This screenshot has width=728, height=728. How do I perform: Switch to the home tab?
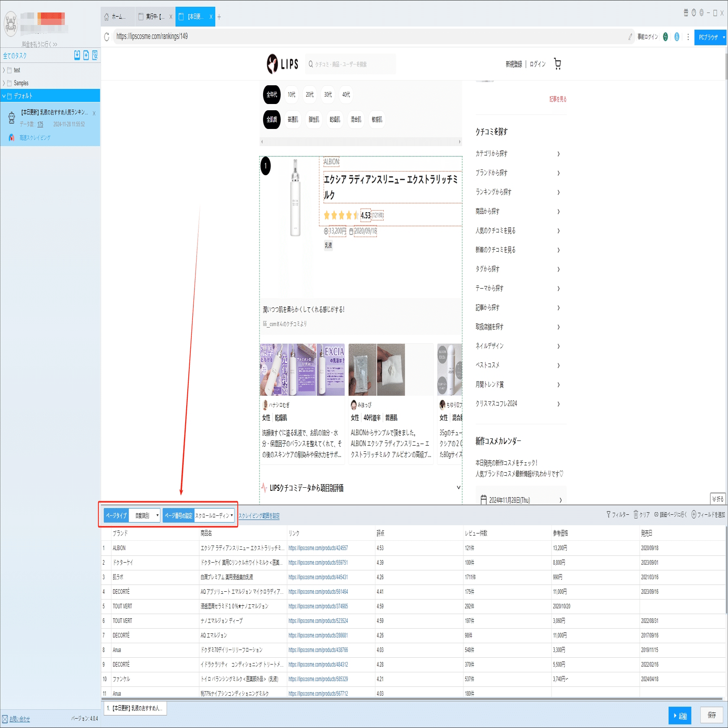(118, 17)
